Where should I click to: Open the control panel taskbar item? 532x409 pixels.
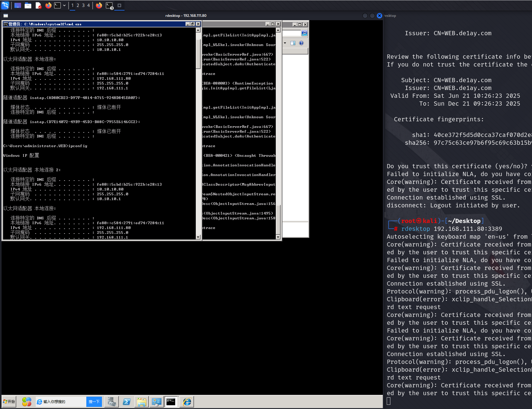[157, 401]
